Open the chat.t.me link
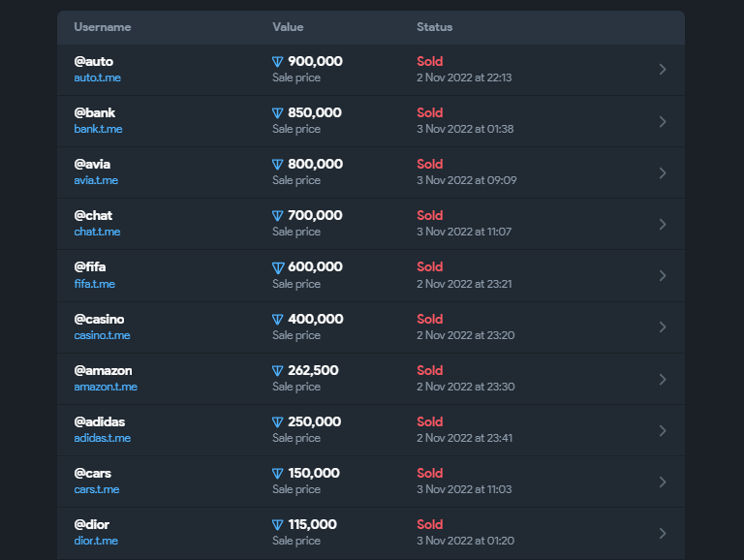 tap(97, 232)
